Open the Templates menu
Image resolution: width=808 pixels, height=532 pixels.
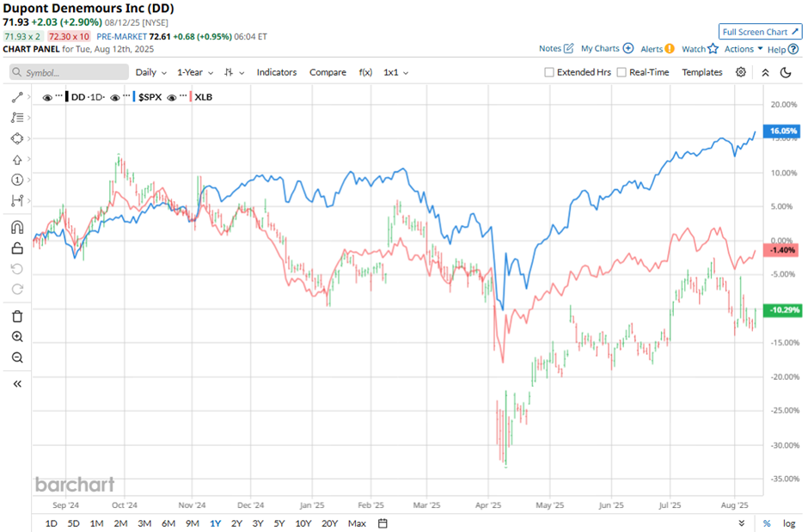point(702,72)
